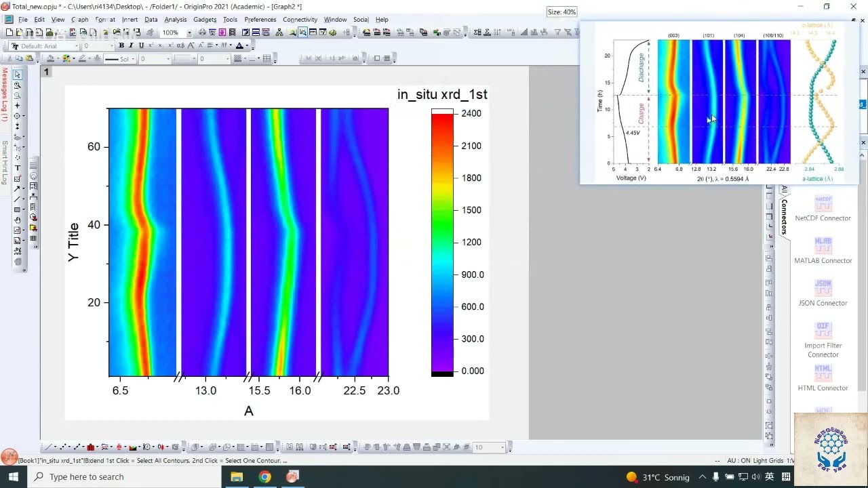Screen dimensions: 868x488
Task: Open Google Chrome from the taskbar
Action: pyautogui.click(x=264, y=477)
